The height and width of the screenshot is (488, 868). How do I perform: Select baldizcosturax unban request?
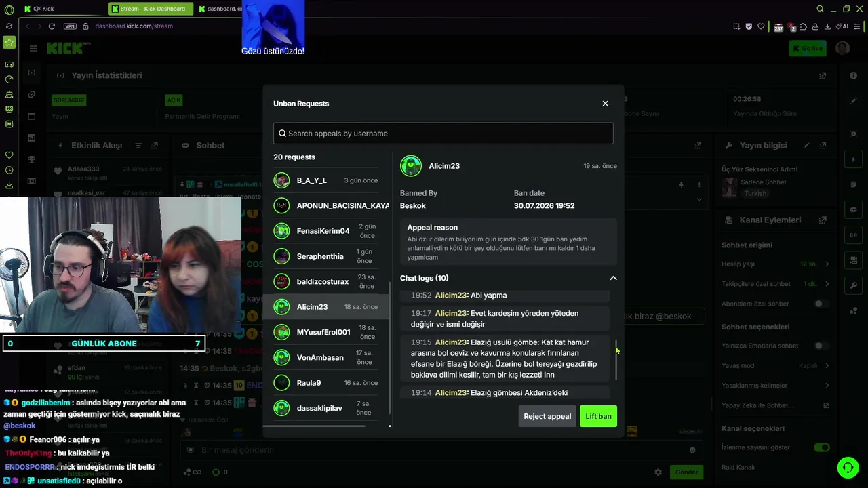click(x=326, y=281)
